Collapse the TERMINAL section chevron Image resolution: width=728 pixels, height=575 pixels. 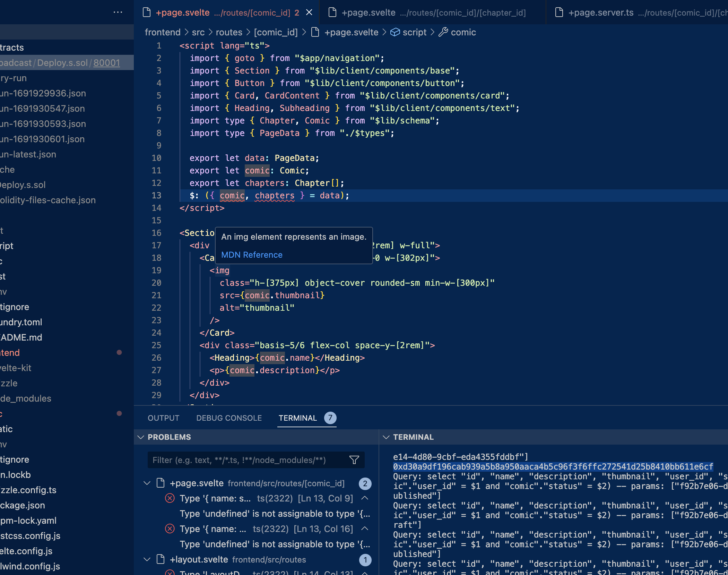(386, 437)
